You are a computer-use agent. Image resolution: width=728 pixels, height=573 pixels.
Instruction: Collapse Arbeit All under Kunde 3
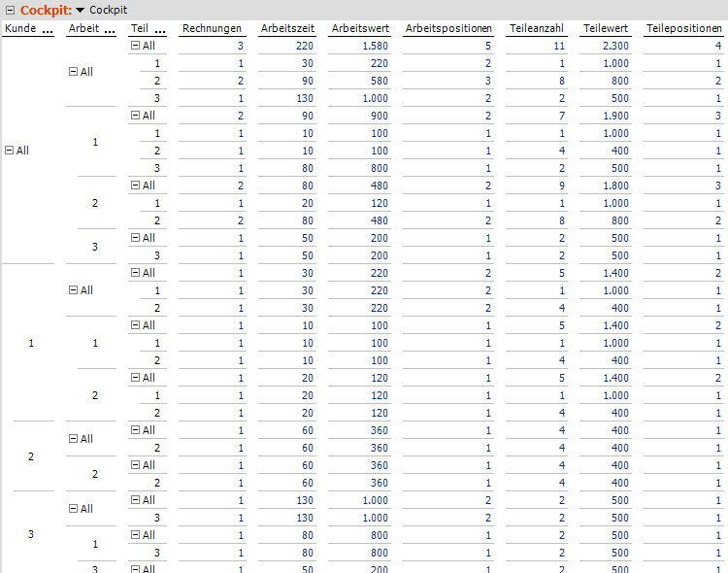point(73,509)
